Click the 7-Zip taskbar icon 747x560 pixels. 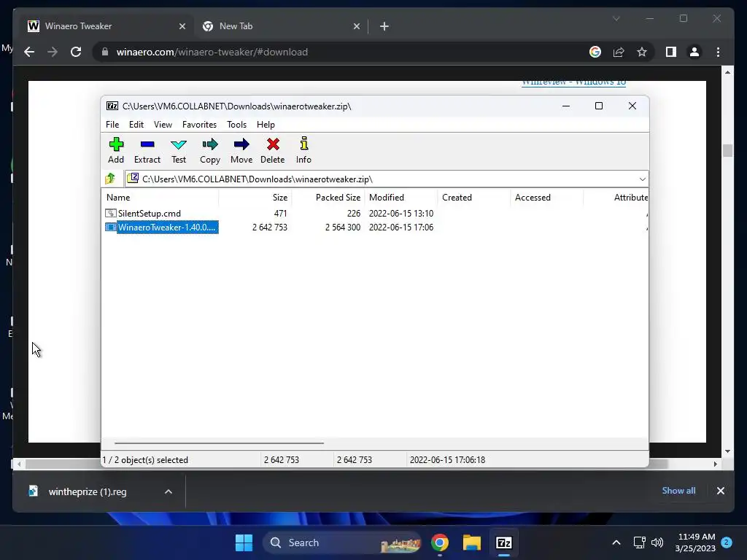[503, 542]
